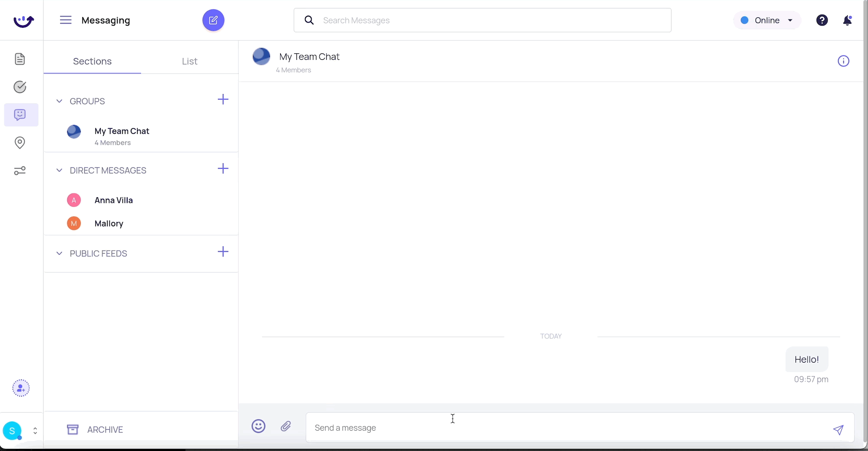Open direct message with Mallory
868x451 pixels.
coord(141,223)
